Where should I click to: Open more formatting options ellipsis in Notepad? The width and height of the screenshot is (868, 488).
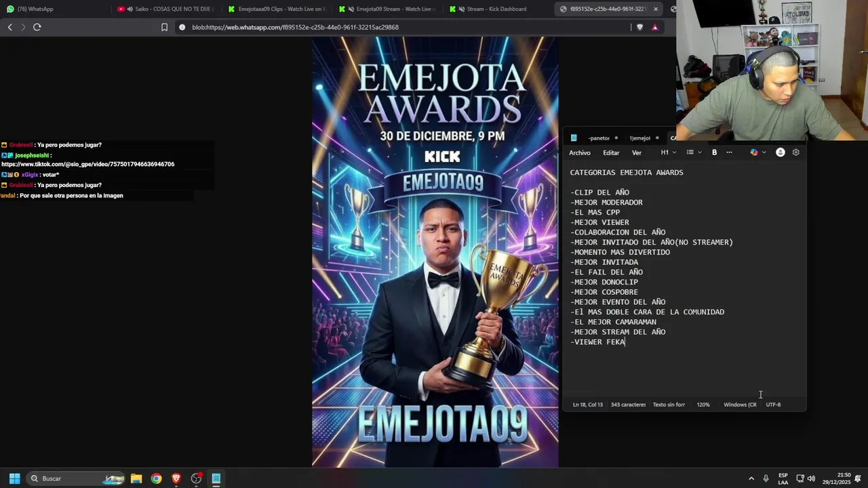pyautogui.click(x=729, y=152)
